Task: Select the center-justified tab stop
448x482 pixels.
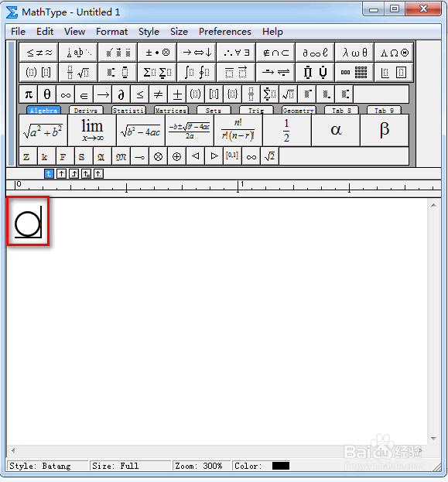Action: [x=61, y=174]
